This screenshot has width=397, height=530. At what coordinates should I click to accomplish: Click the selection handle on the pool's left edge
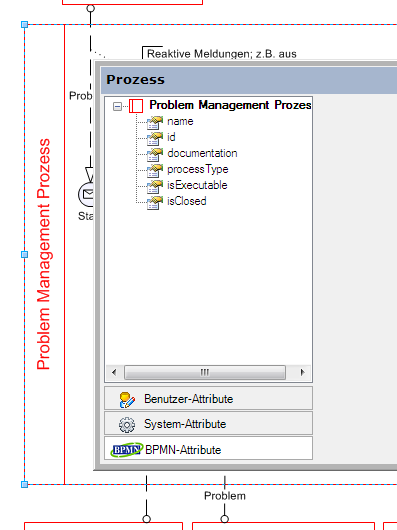(x=25, y=255)
